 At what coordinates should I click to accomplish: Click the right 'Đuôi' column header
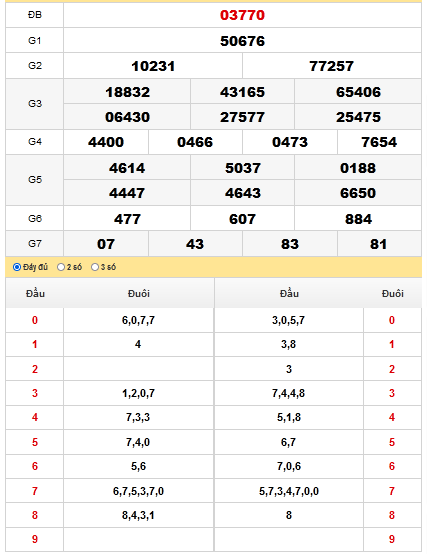pos(392,294)
